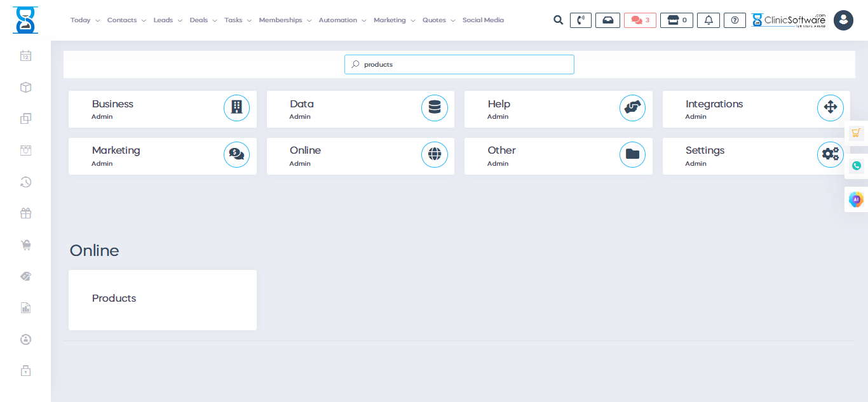Open the inbox tray icon
The width and height of the screenshot is (868, 402).
click(x=607, y=20)
